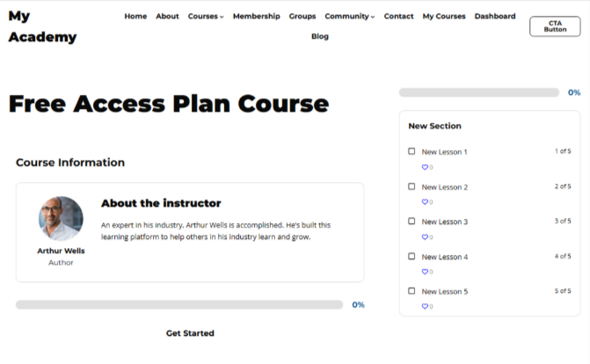Favorite New Lesson 3 via heart icon

click(425, 237)
